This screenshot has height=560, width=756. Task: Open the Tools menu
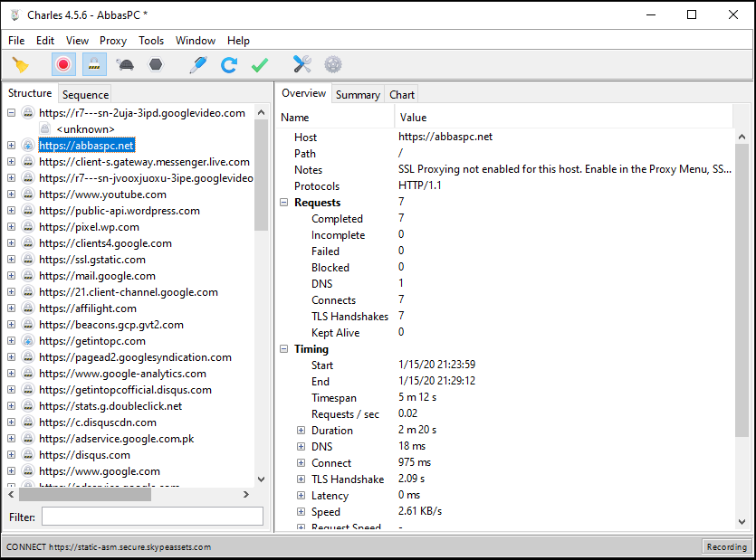pos(151,41)
